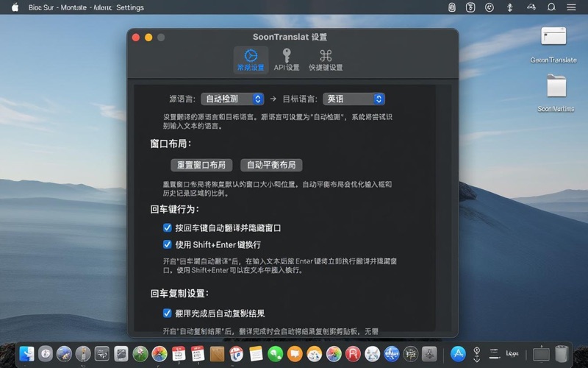Screen dimensions: 588x368
Task: Open the three-line menu icon in menu bar
Action: click(x=571, y=7)
